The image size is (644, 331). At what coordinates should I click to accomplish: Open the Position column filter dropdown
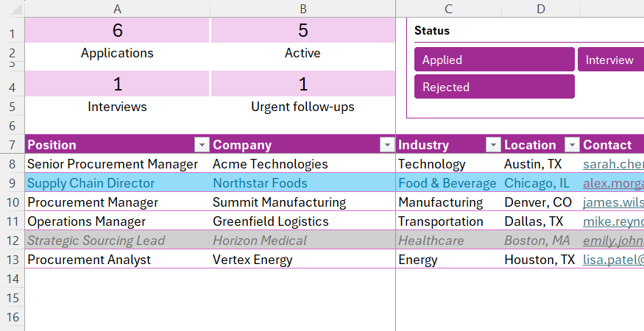202,145
